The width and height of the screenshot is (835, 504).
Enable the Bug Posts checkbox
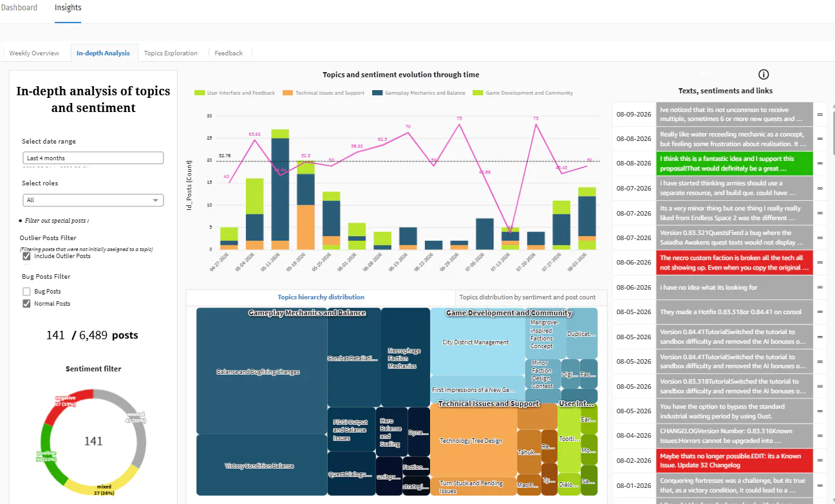click(x=26, y=292)
